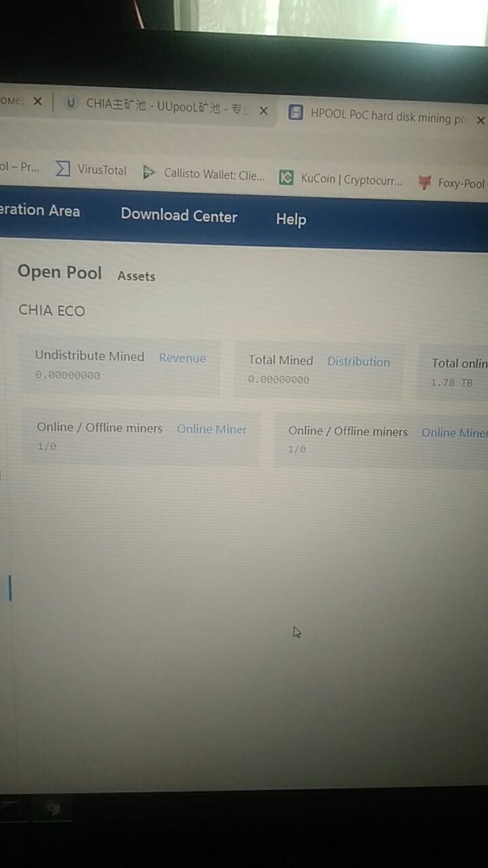Click the VirusTotal sigma bookmark icon

tap(62, 168)
